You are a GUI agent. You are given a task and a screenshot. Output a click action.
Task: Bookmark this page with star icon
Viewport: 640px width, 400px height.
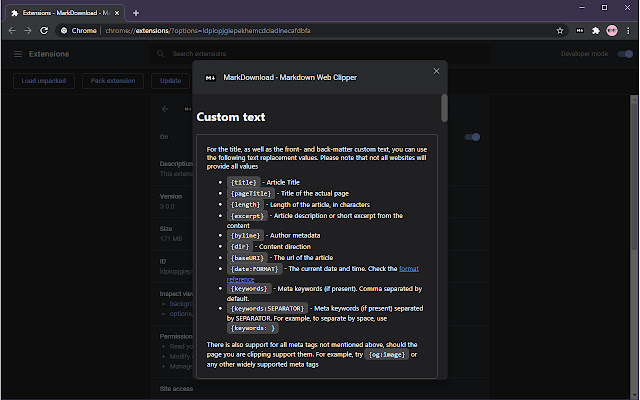[x=560, y=30]
